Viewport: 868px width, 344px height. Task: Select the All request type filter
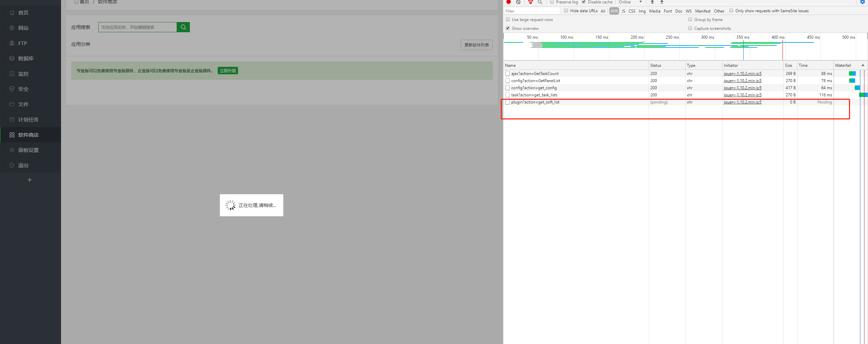coord(603,11)
